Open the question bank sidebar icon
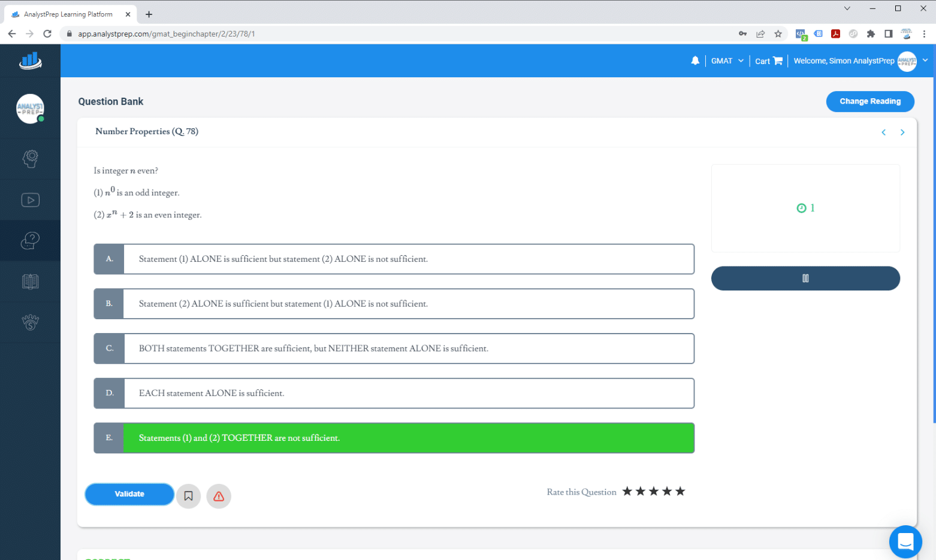This screenshot has width=936, height=560. pyautogui.click(x=31, y=241)
